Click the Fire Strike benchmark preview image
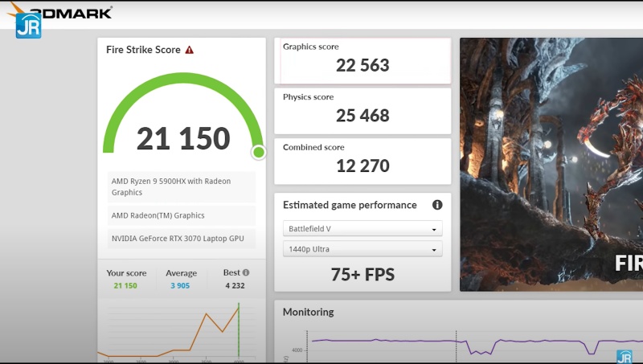The image size is (643, 364). 551,165
